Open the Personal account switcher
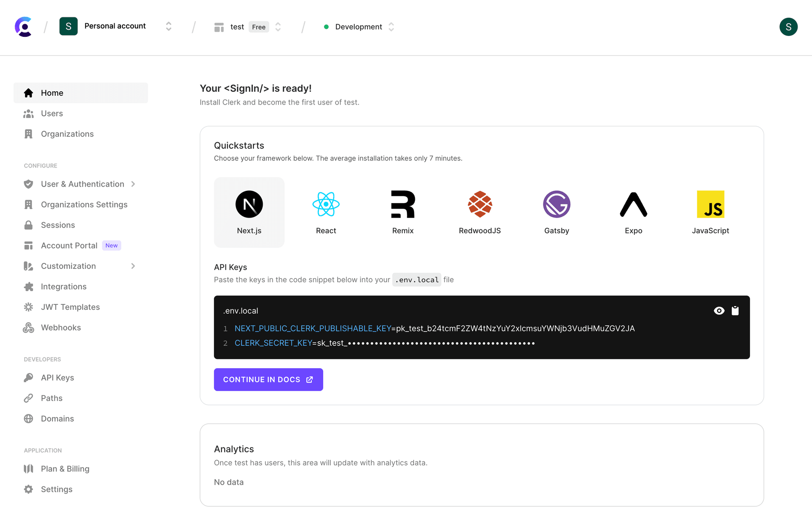 tap(168, 27)
